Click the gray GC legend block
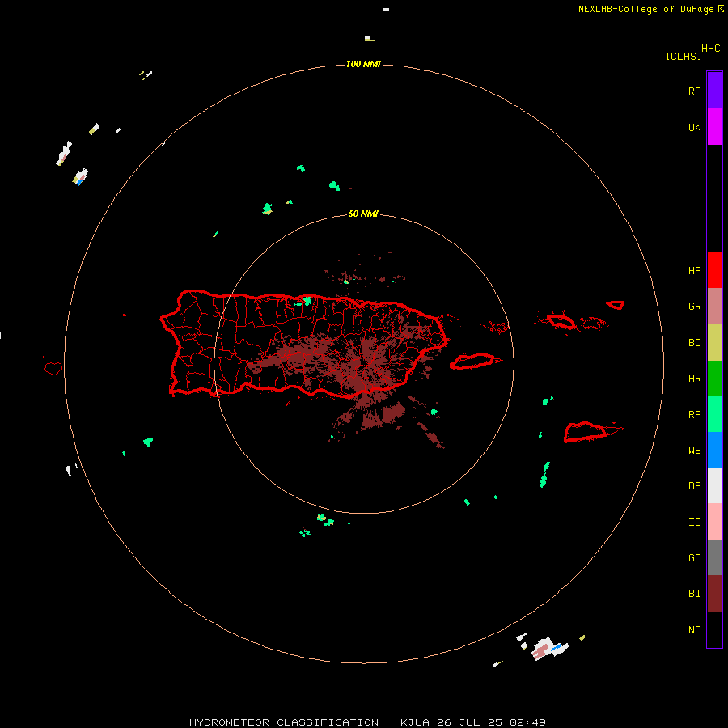 click(x=714, y=557)
